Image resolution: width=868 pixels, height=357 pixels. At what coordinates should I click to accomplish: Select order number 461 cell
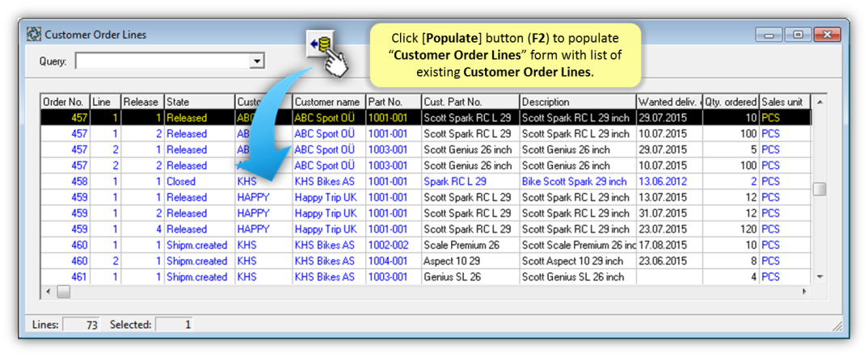[x=66, y=276]
